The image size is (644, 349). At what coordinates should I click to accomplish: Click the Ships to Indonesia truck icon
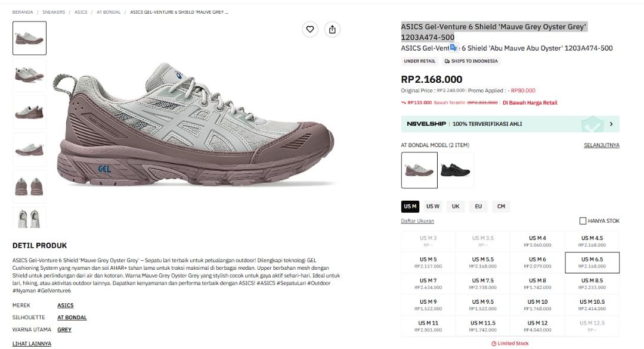click(447, 61)
